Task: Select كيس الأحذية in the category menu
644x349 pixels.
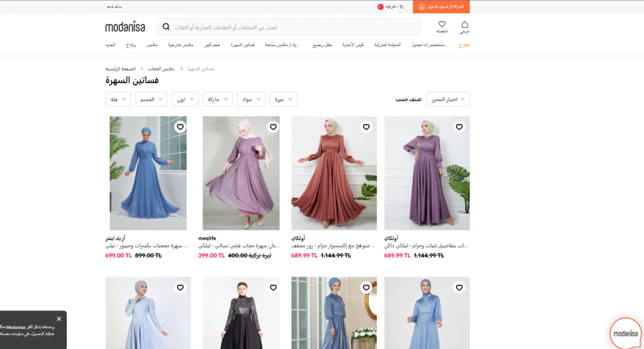Action: click(x=353, y=45)
